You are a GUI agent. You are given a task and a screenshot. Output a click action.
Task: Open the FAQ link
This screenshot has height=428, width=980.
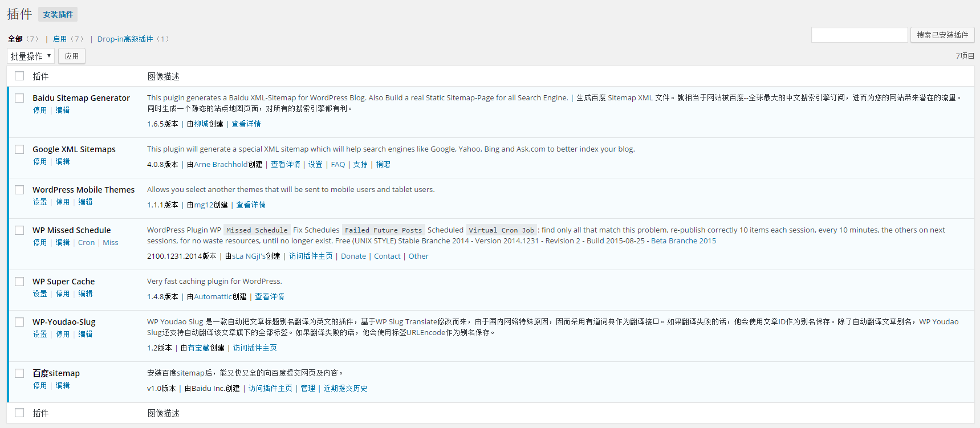coord(338,164)
